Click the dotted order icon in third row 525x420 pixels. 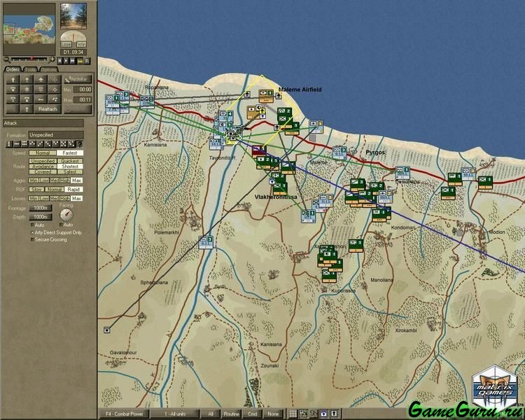coord(54,99)
